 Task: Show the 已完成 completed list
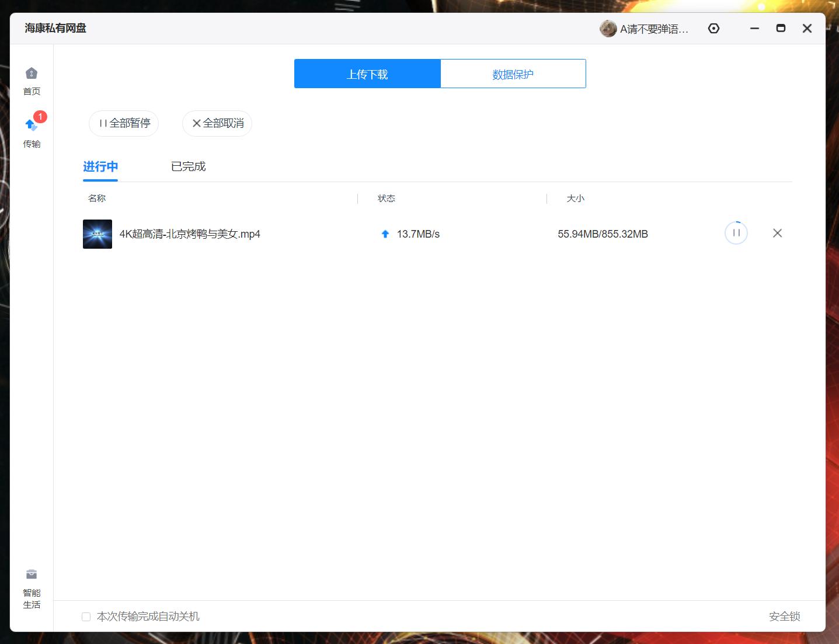pyautogui.click(x=188, y=167)
